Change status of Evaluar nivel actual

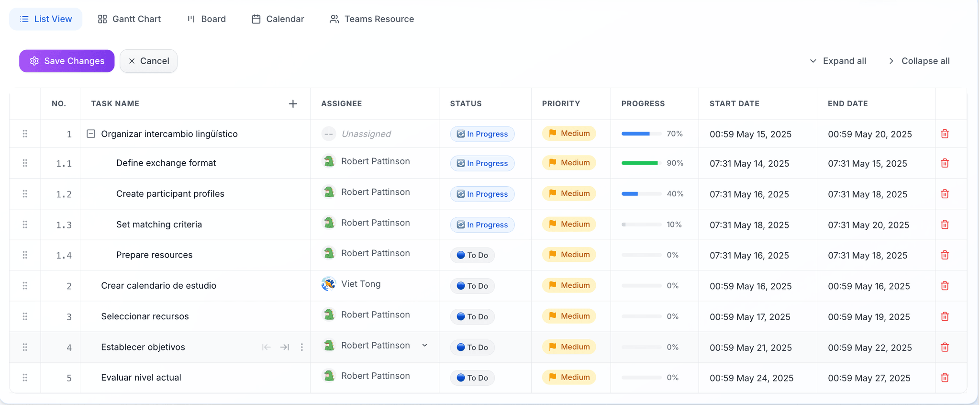(x=472, y=378)
